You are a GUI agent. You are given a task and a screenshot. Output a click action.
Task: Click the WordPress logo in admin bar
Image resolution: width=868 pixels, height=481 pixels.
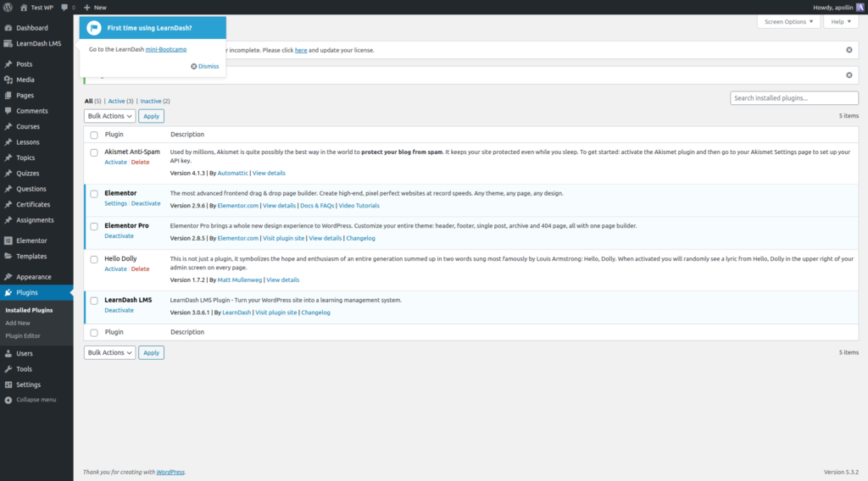click(x=8, y=7)
